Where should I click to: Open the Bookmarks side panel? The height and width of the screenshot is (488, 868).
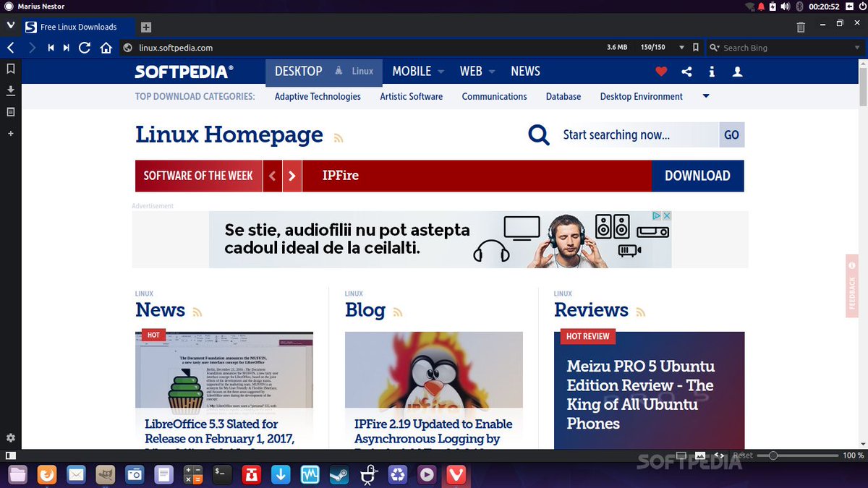click(11, 69)
